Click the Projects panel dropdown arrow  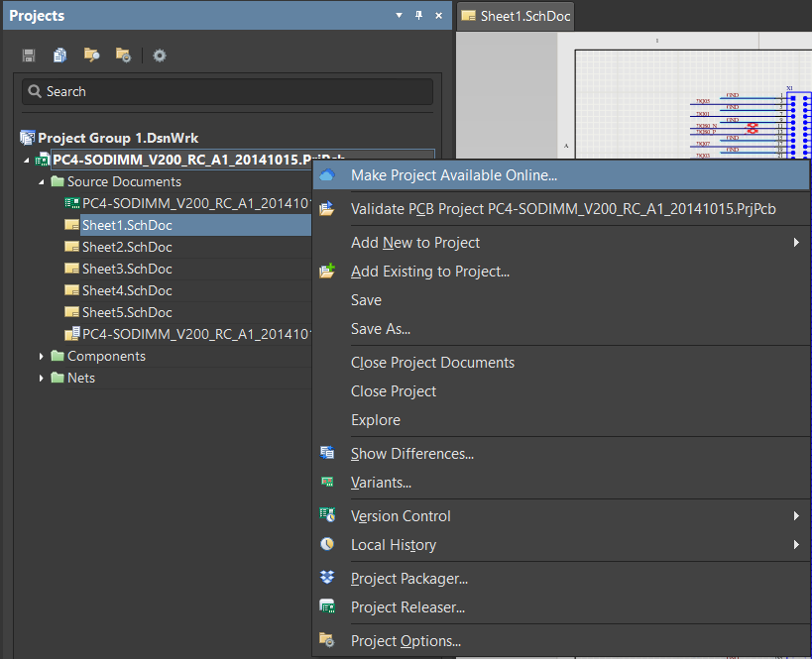coord(399,16)
